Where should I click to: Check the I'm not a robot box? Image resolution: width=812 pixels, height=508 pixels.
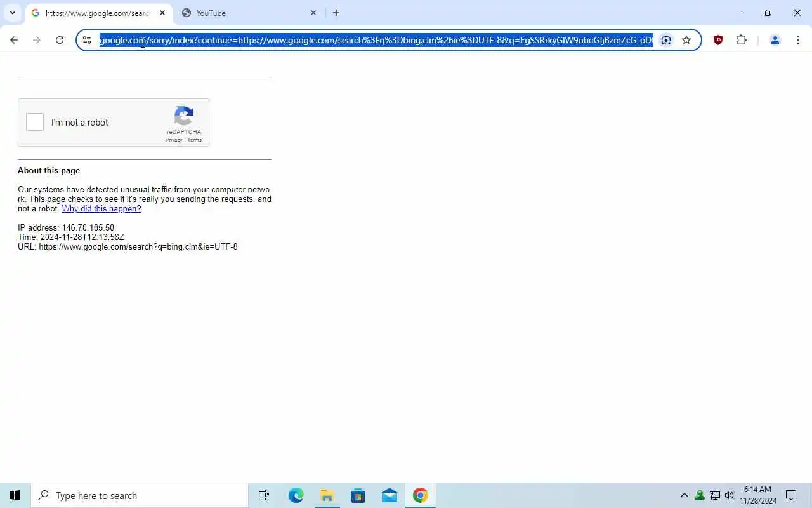(35, 122)
